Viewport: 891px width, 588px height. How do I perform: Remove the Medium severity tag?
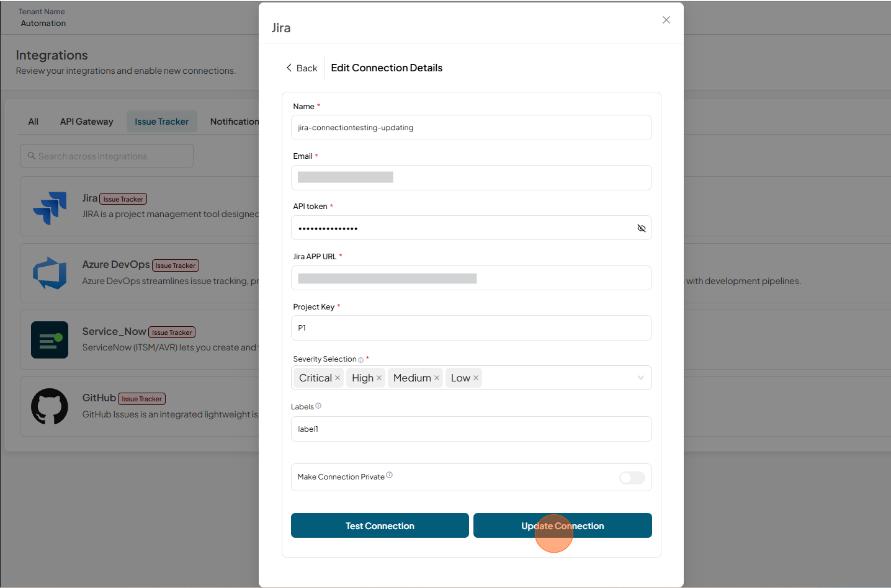[x=437, y=378]
